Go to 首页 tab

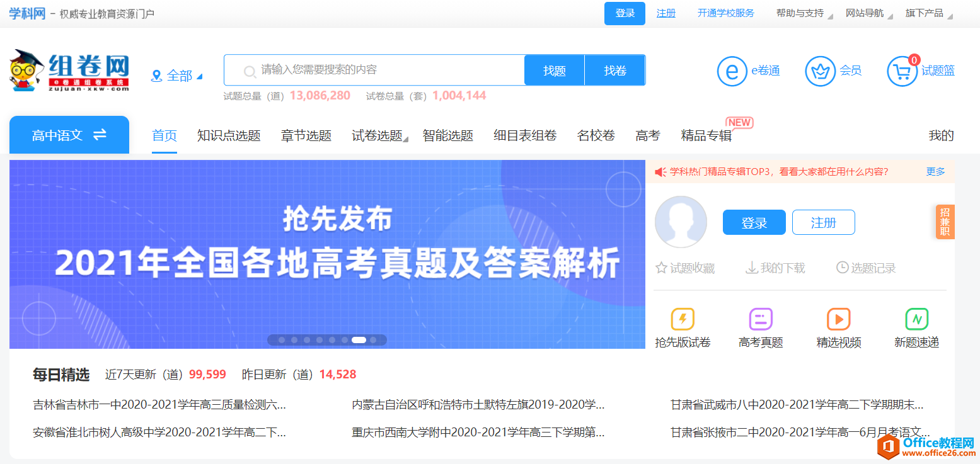[164, 135]
